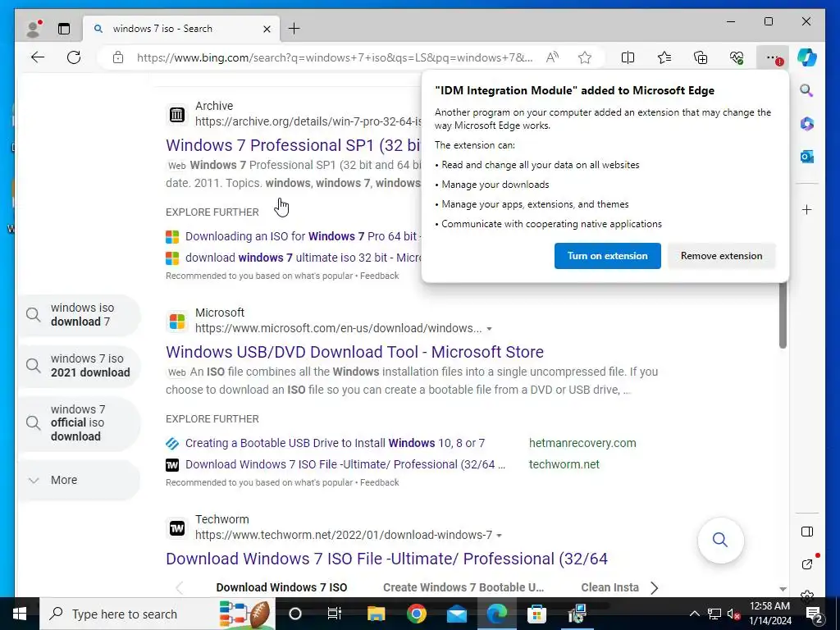Viewport: 840px width, 630px height.
Task: Click Feedback under Microsoft explore further
Action: 379,482
